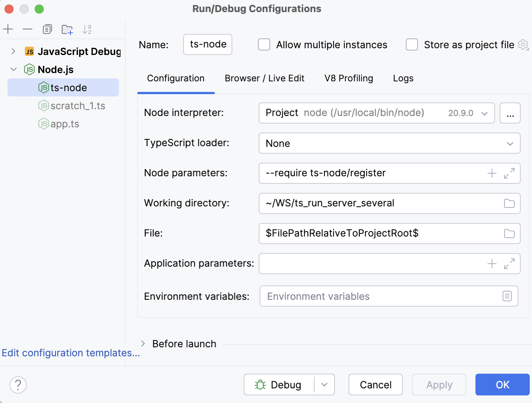Switch to the V8 Profiling tab
The width and height of the screenshot is (532, 403).
[x=348, y=78]
